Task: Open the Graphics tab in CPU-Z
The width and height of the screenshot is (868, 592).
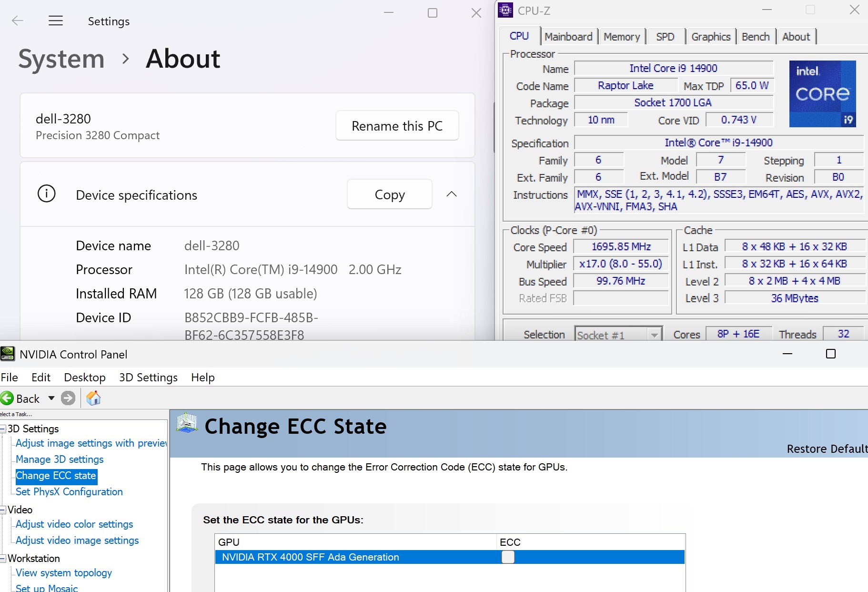Action: 711,37
